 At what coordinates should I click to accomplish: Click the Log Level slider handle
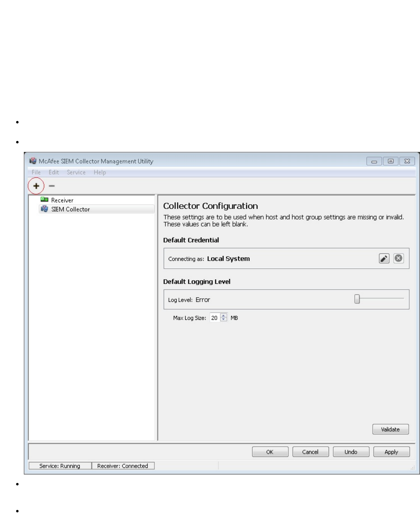(x=357, y=299)
